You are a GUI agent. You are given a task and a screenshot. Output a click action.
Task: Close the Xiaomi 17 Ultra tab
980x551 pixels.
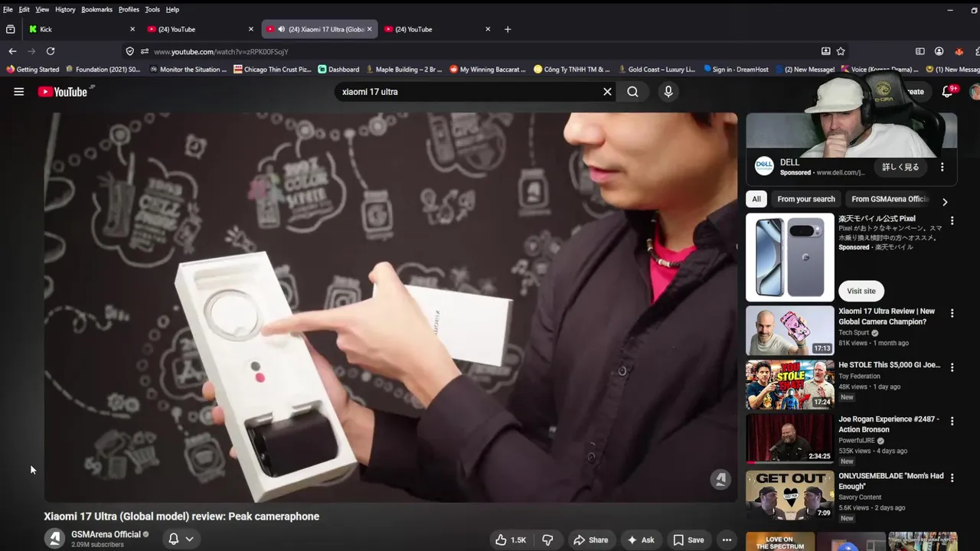click(369, 29)
